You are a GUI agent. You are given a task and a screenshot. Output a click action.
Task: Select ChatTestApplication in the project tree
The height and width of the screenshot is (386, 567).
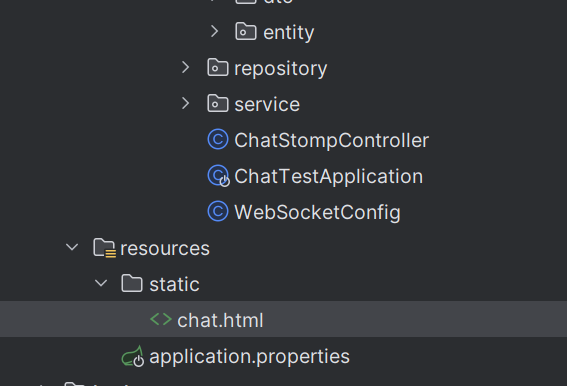click(x=329, y=177)
